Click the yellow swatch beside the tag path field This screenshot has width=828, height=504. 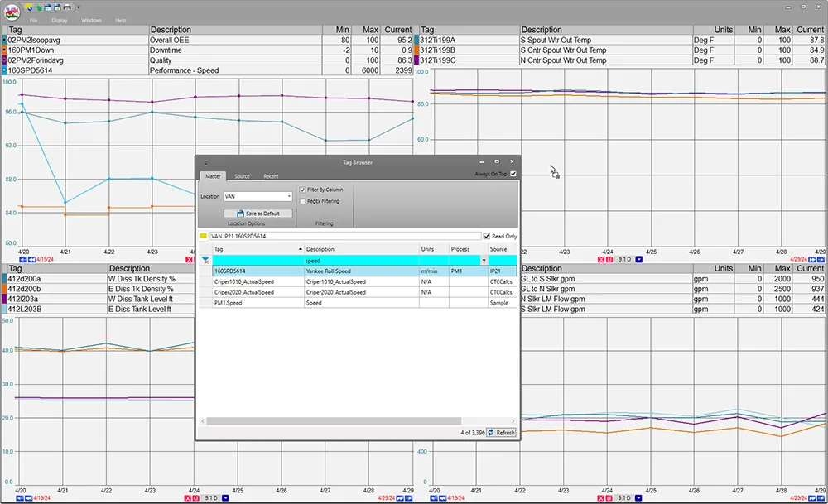pos(203,235)
